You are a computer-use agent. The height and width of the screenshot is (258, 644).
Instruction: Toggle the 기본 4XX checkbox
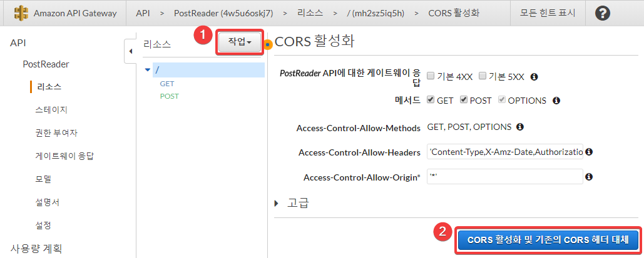click(x=431, y=76)
